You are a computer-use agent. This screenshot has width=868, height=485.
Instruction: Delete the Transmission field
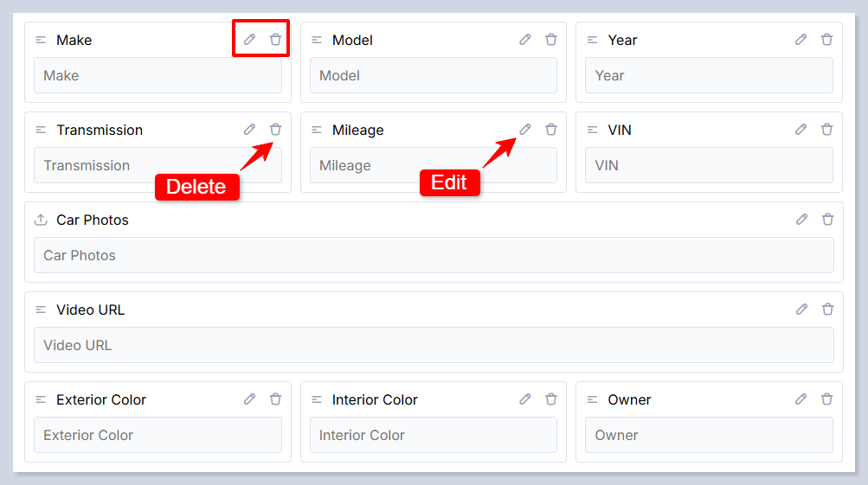(275, 130)
